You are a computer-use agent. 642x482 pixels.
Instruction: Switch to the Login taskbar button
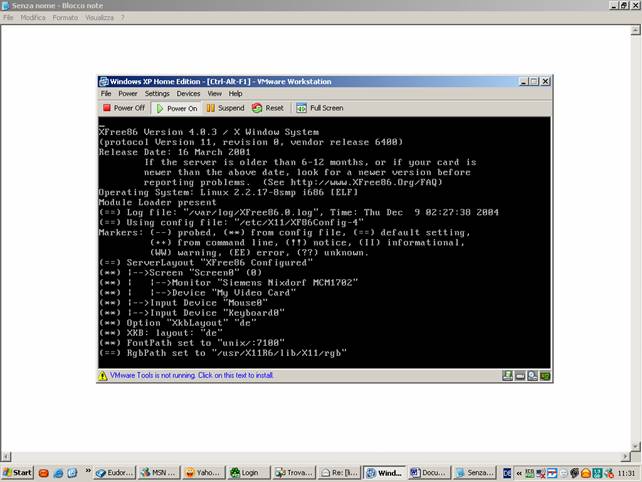click(x=248, y=473)
